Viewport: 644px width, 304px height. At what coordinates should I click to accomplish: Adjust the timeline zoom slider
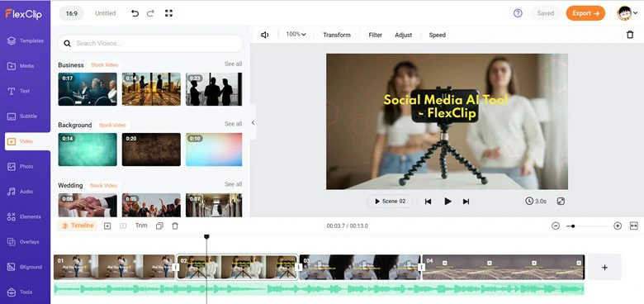coord(587,226)
